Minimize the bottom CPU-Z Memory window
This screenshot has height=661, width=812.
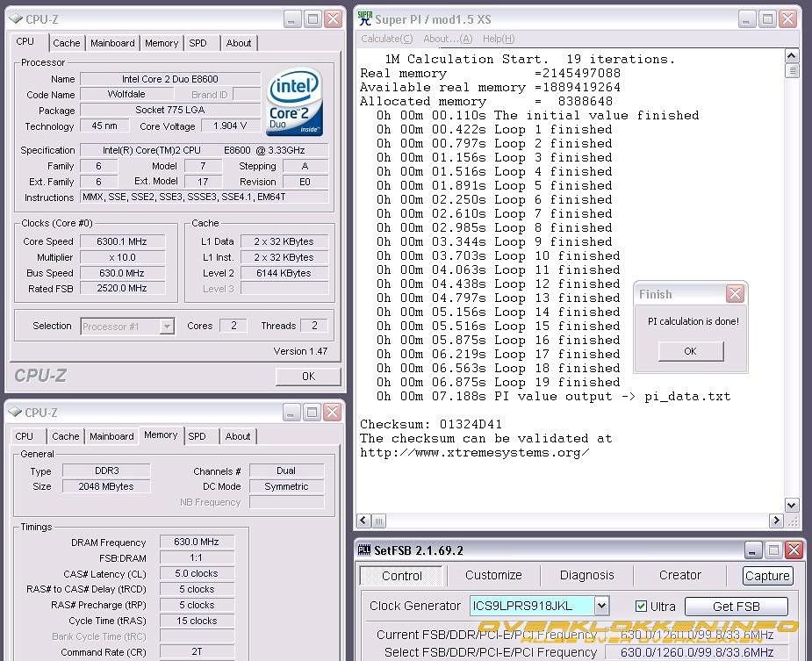(291, 413)
